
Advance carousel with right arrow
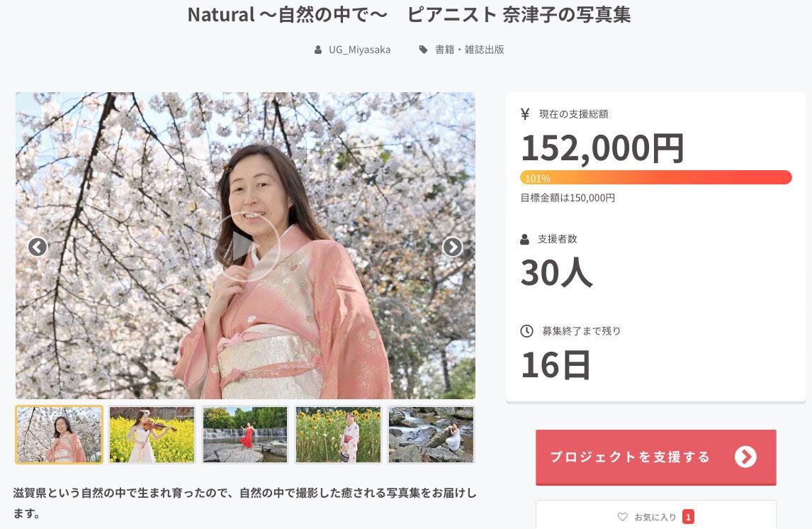(x=453, y=247)
